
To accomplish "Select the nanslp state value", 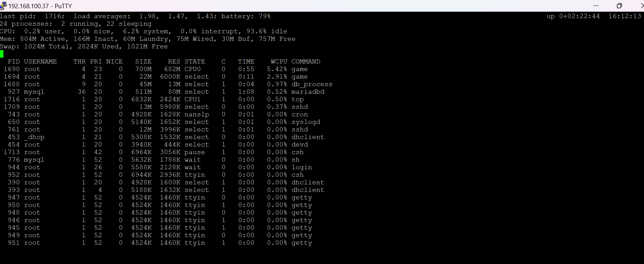I will [x=196, y=114].
